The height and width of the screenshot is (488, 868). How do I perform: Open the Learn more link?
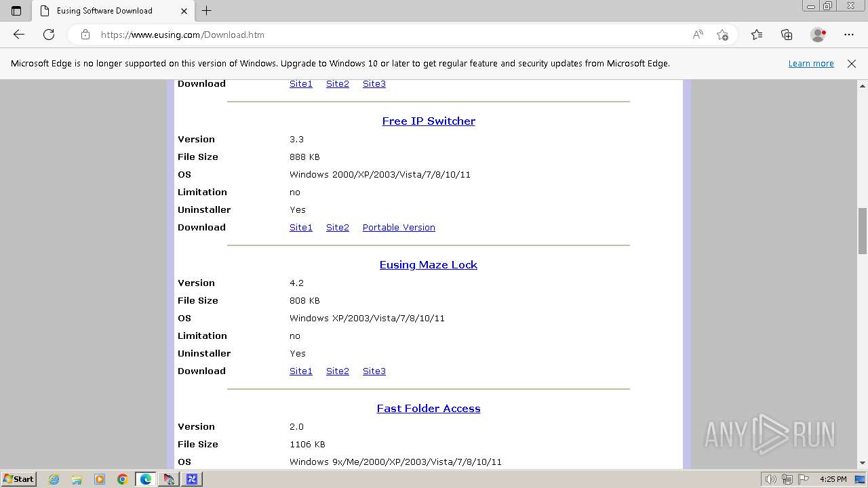tap(811, 63)
